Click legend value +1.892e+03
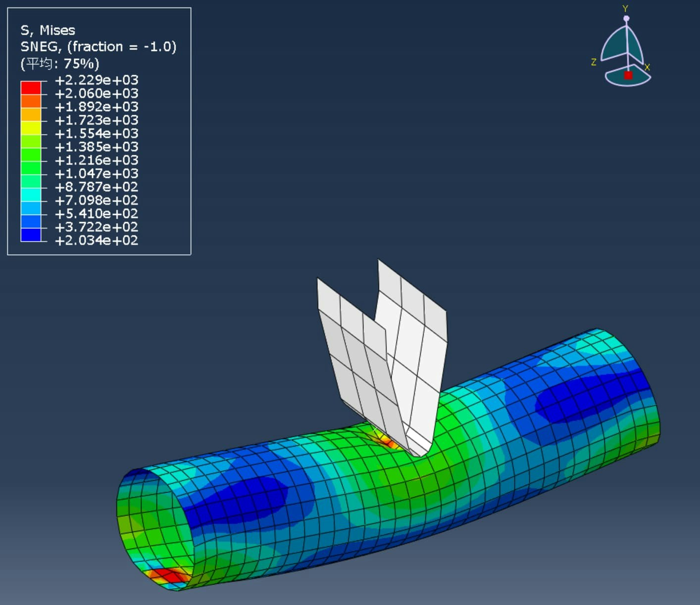Viewport: 700px width, 605px height. click(x=97, y=107)
